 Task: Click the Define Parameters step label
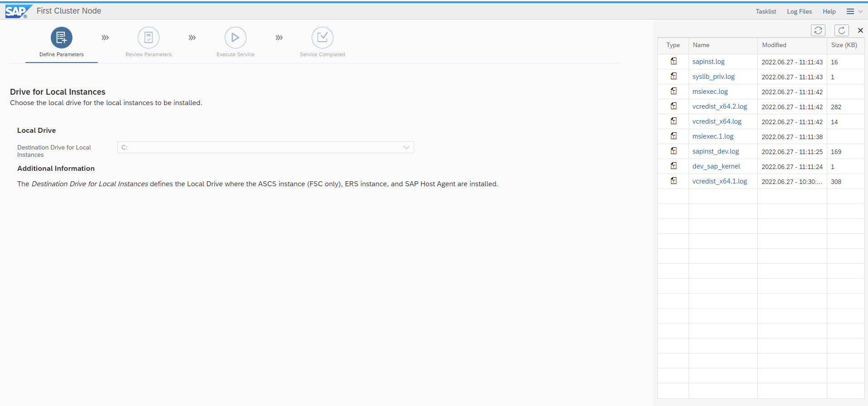pos(62,54)
